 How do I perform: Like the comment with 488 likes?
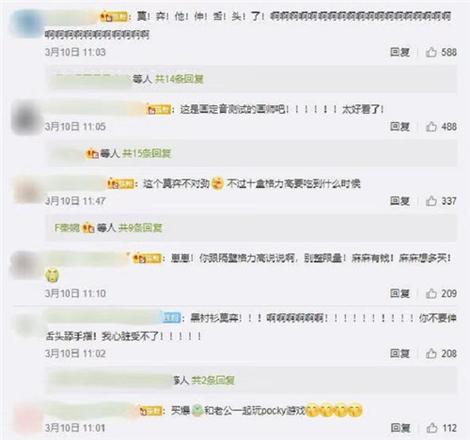point(431,126)
